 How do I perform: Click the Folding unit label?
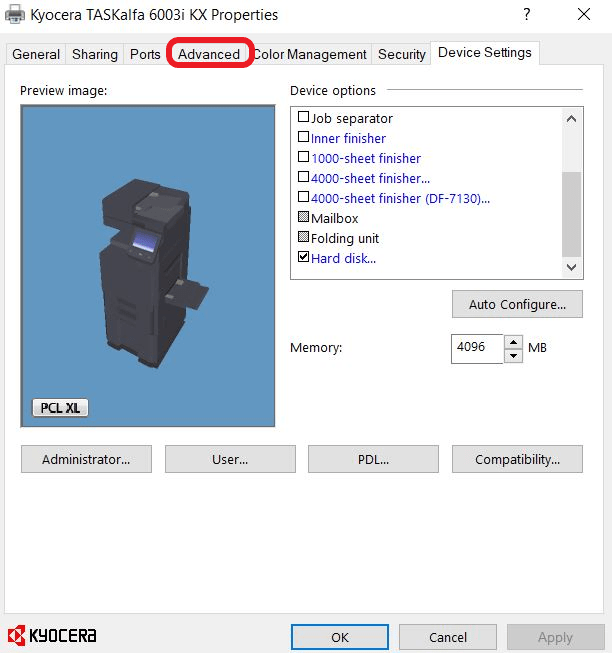click(x=345, y=238)
